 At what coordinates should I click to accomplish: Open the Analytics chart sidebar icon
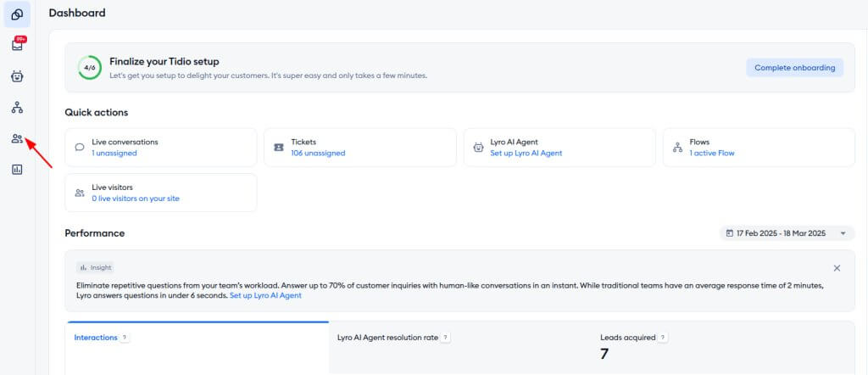(x=17, y=170)
